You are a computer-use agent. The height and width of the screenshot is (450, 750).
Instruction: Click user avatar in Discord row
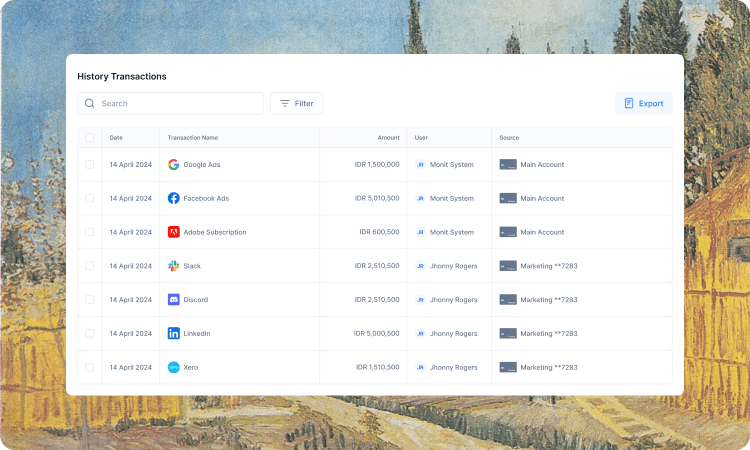pos(420,299)
